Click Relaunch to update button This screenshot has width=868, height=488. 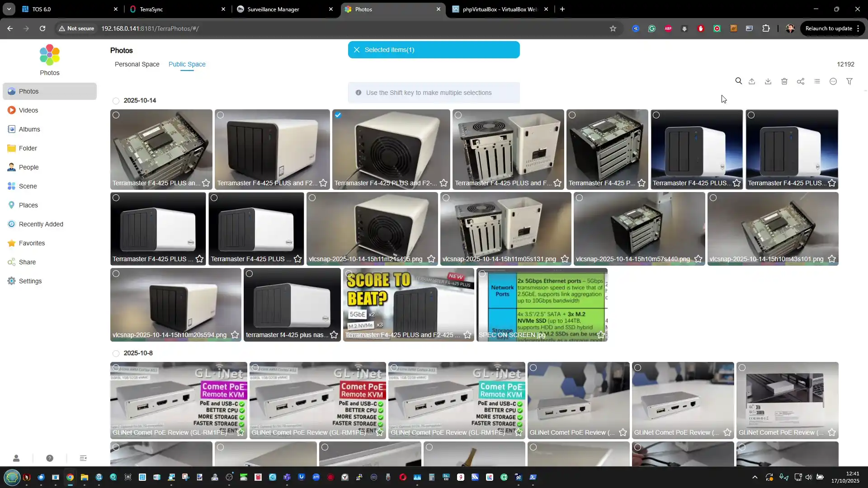pos(829,28)
